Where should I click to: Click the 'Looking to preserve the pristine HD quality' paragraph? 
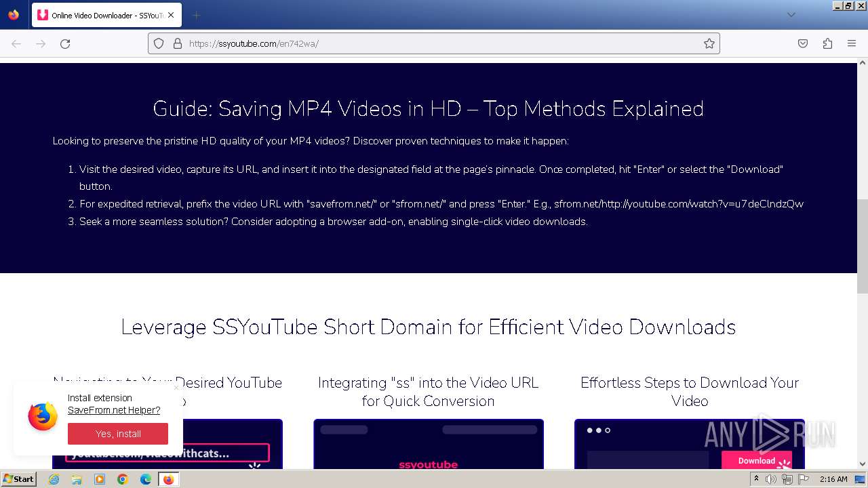coord(311,141)
